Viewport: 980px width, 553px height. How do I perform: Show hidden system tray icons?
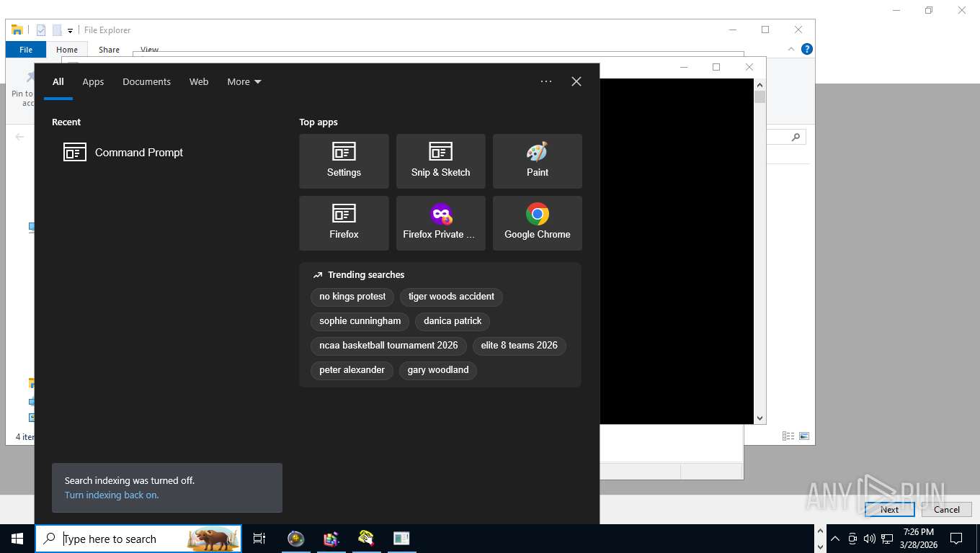coord(835,539)
